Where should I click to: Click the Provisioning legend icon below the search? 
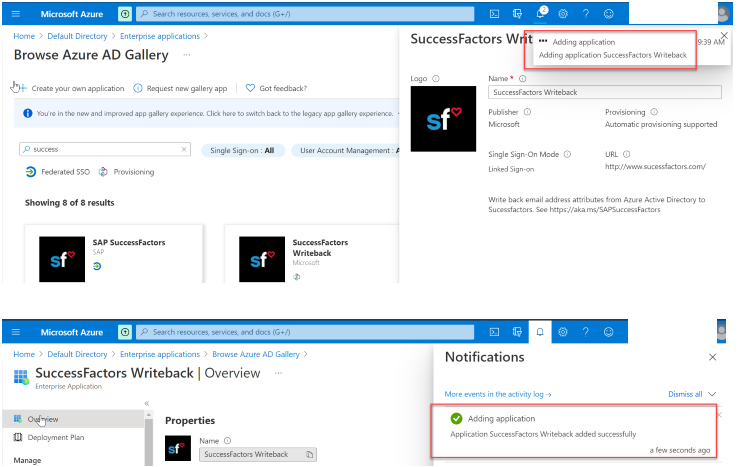click(x=103, y=172)
